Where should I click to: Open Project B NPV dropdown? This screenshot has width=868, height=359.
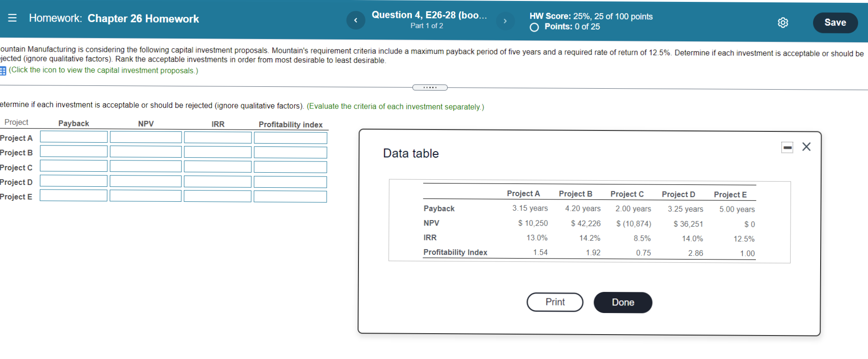point(146,152)
